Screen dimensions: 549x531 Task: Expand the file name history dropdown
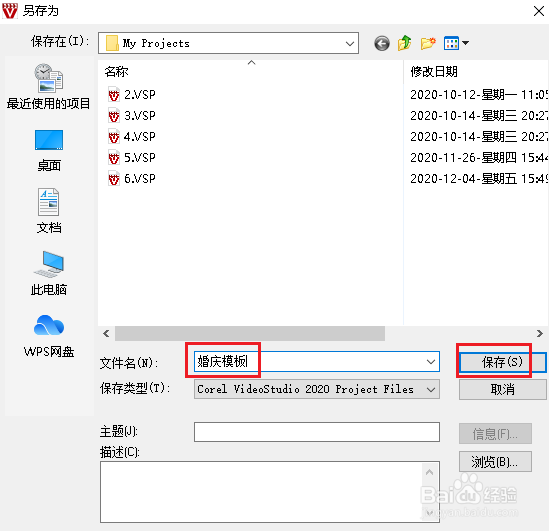click(x=431, y=362)
